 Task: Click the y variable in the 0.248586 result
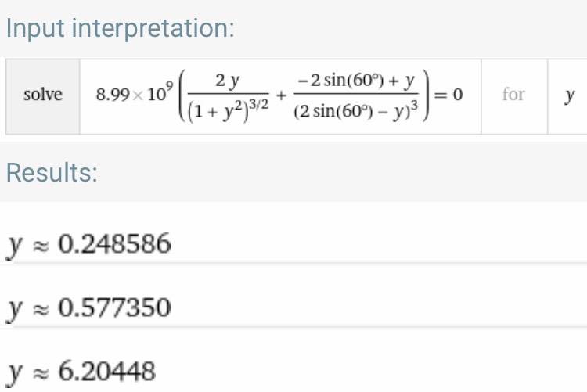[14, 247]
